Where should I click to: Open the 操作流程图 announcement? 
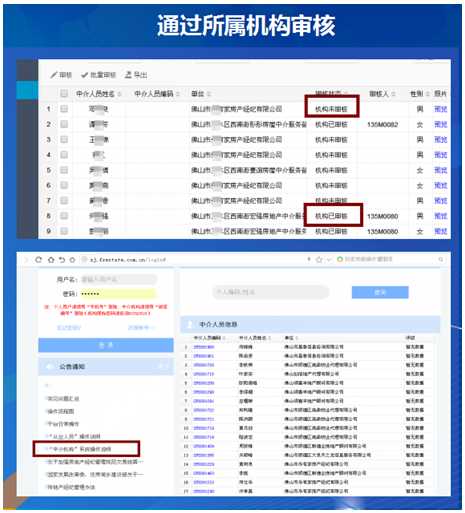tap(60, 411)
